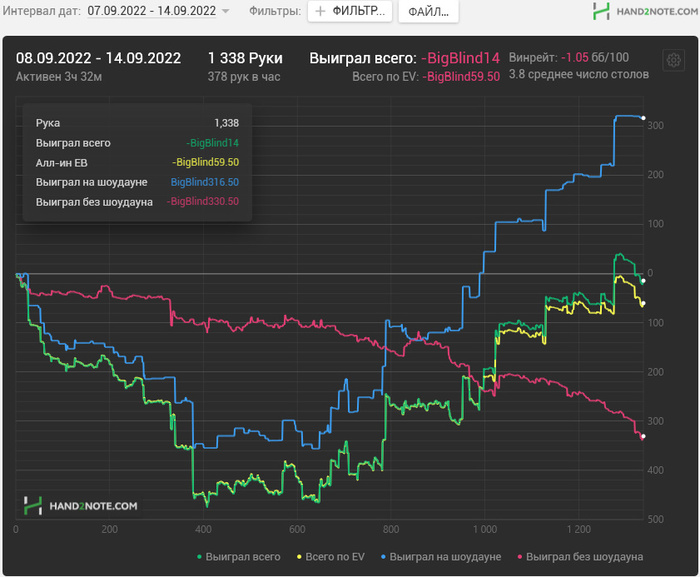Click the Hand2Note logo in the header

645,11
